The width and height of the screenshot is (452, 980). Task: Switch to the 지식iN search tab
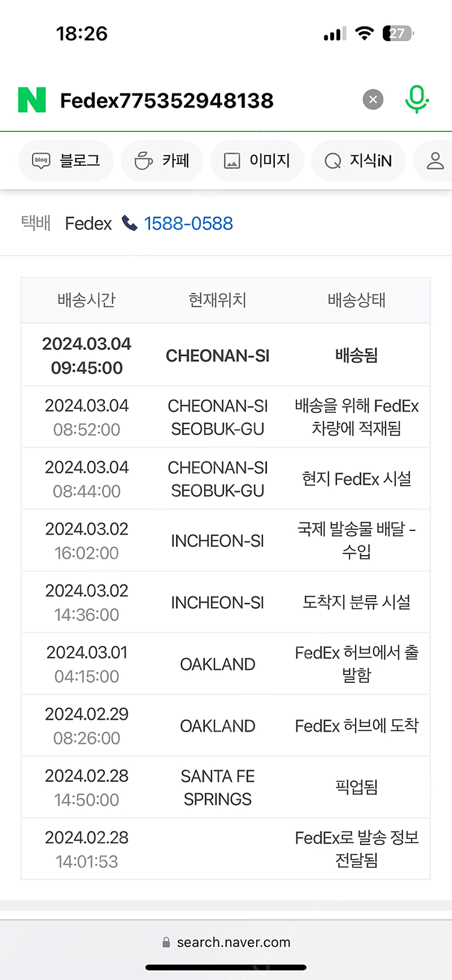pyautogui.click(x=358, y=160)
